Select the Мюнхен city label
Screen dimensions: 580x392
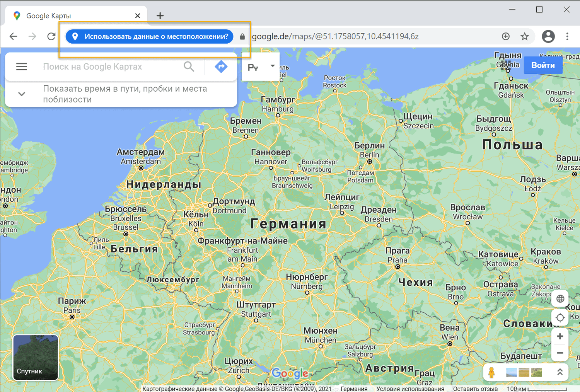tap(321, 331)
